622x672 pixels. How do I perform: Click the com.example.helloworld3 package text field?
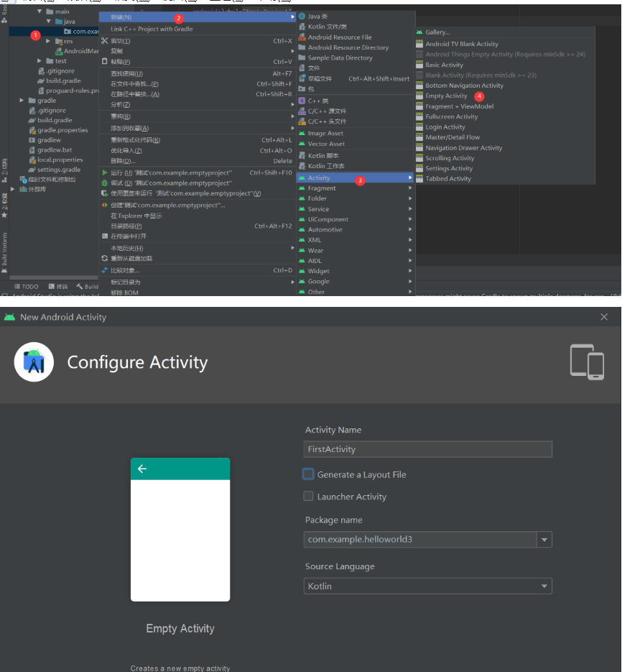click(x=420, y=540)
